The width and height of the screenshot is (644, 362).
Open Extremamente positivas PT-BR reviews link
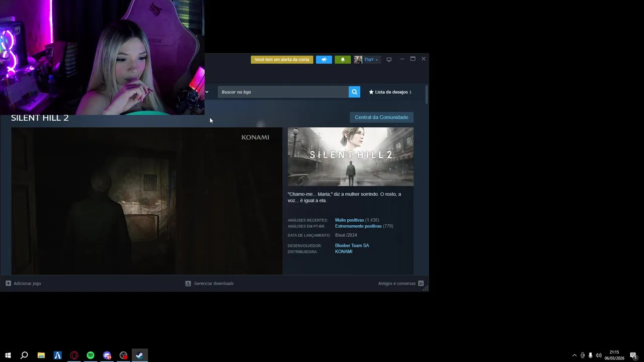(358, 226)
